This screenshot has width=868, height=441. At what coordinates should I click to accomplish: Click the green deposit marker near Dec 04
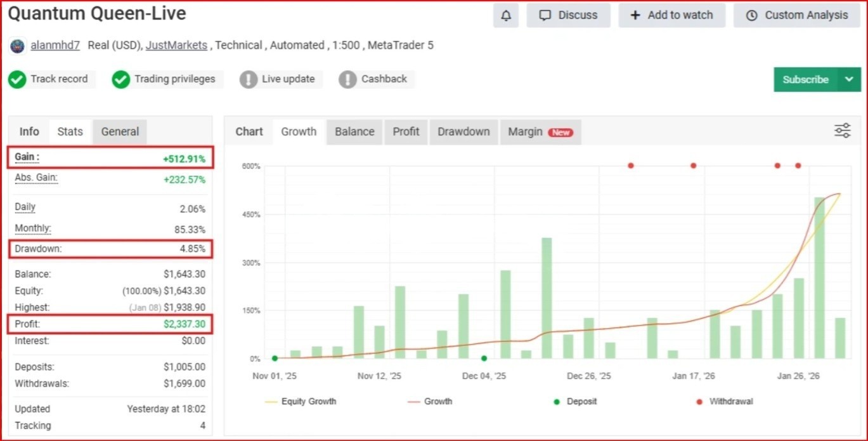484,359
